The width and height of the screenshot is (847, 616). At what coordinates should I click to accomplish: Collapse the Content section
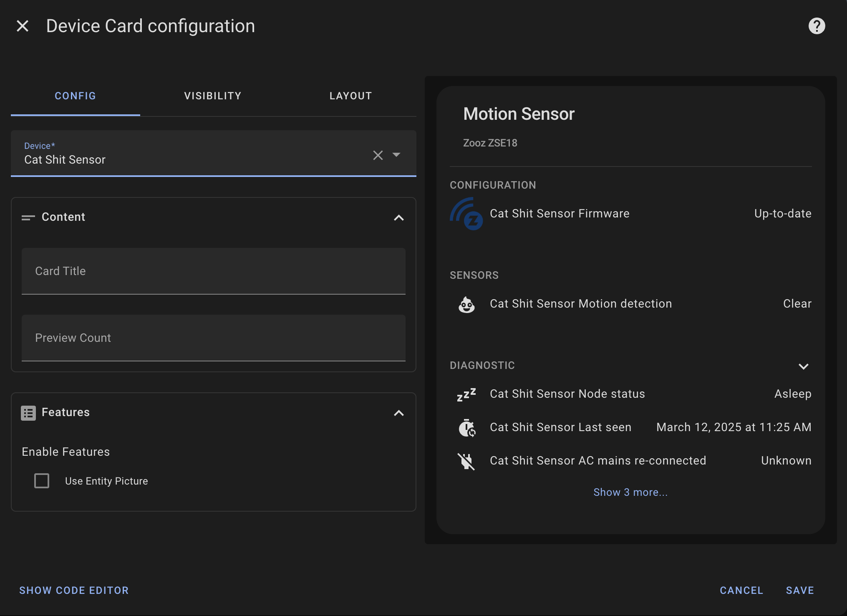(398, 217)
